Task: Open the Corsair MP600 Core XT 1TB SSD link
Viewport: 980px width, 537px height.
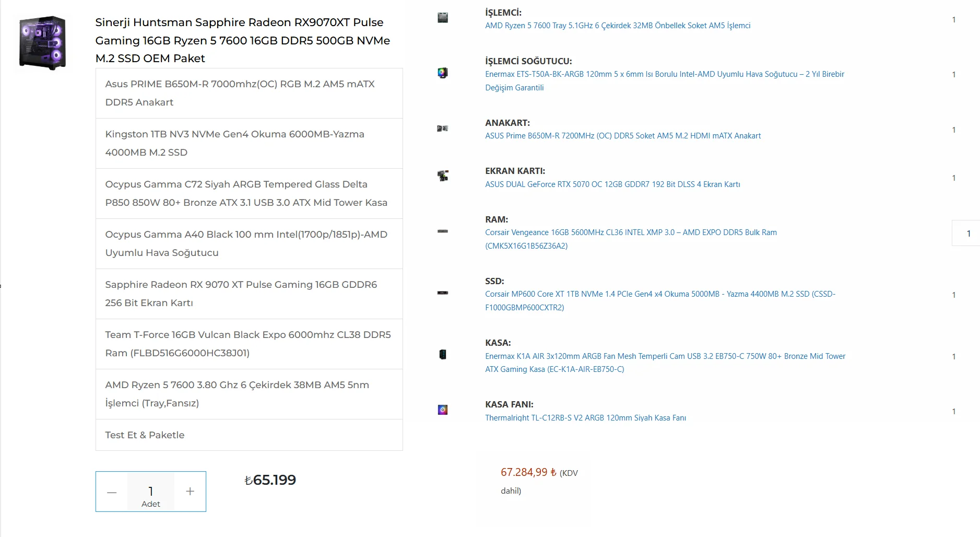Action: point(660,300)
